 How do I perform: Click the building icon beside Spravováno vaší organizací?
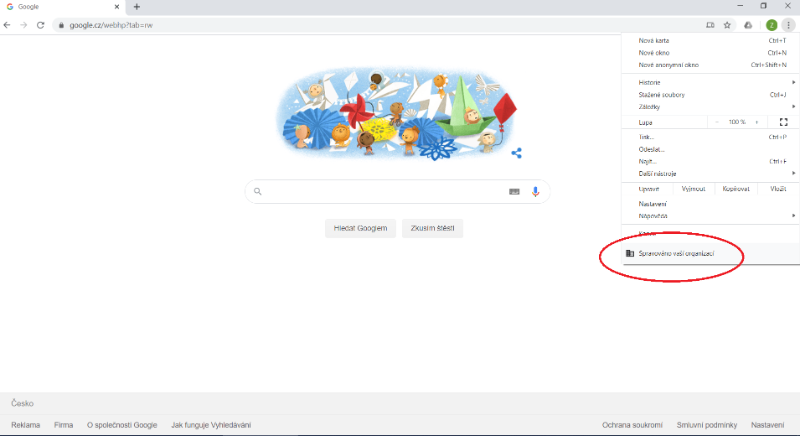[x=630, y=253]
